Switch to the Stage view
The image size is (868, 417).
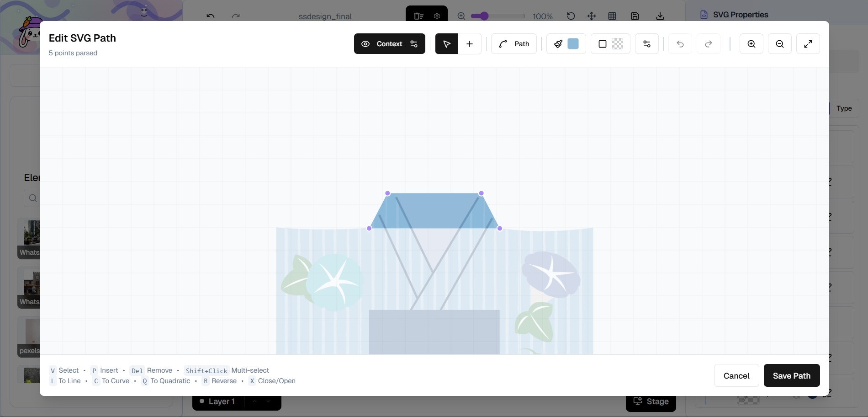651,401
